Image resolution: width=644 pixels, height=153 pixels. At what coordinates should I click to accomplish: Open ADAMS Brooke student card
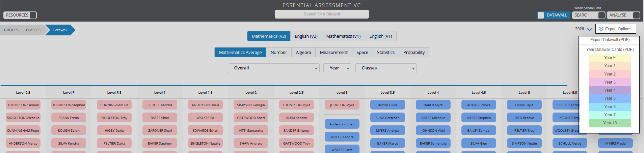pos(479,105)
